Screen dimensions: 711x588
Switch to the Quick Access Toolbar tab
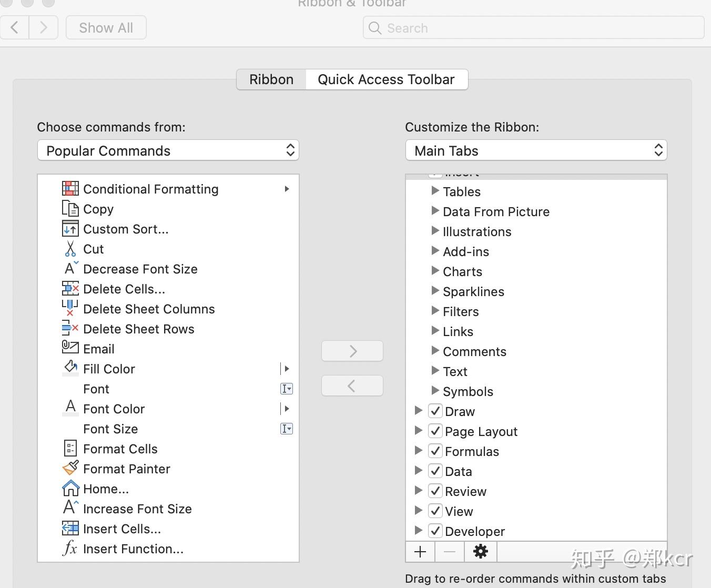(x=386, y=79)
